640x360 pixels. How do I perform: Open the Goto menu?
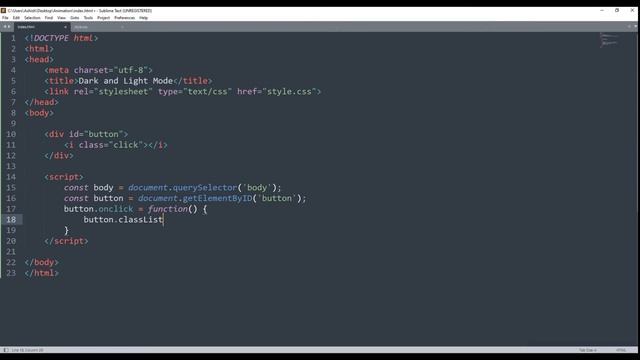coord(75,18)
